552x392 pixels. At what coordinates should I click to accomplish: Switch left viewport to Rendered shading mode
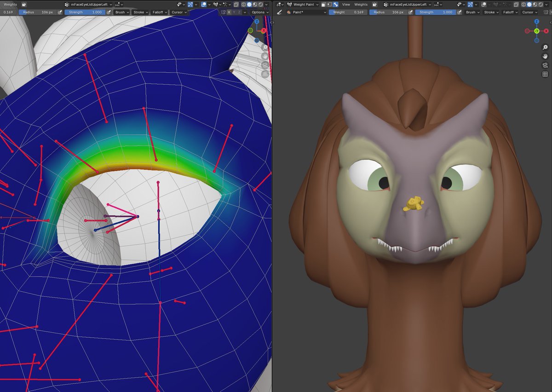[260, 4]
